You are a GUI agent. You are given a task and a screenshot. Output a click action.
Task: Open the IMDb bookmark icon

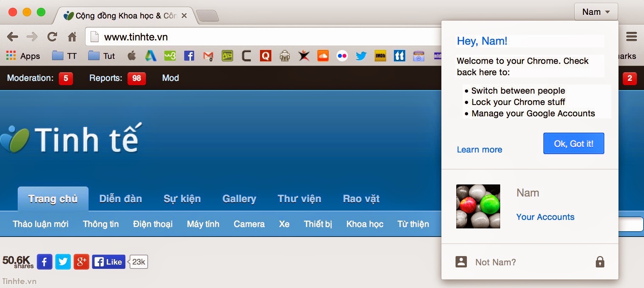coord(380,56)
